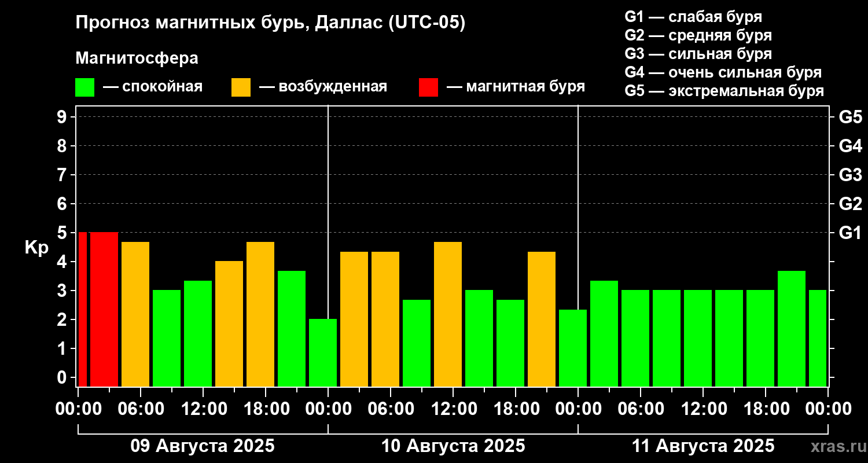The image size is (868, 463).
Task: Click the 'G3' right axis label
Action: pyautogui.click(x=851, y=175)
